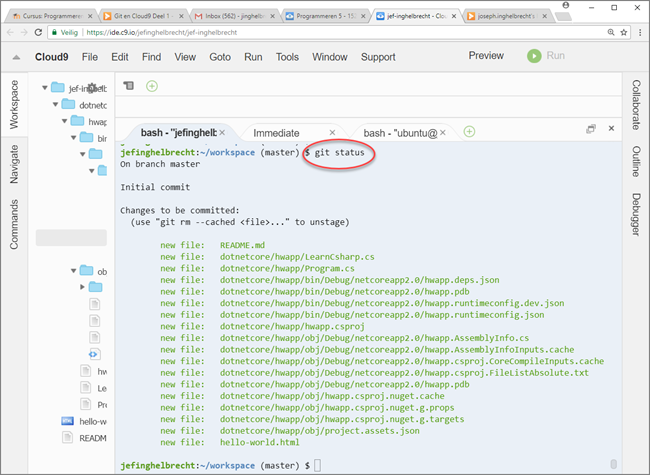The image size is (650, 475).
Task: Open the Tools menu
Action: (287, 57)
